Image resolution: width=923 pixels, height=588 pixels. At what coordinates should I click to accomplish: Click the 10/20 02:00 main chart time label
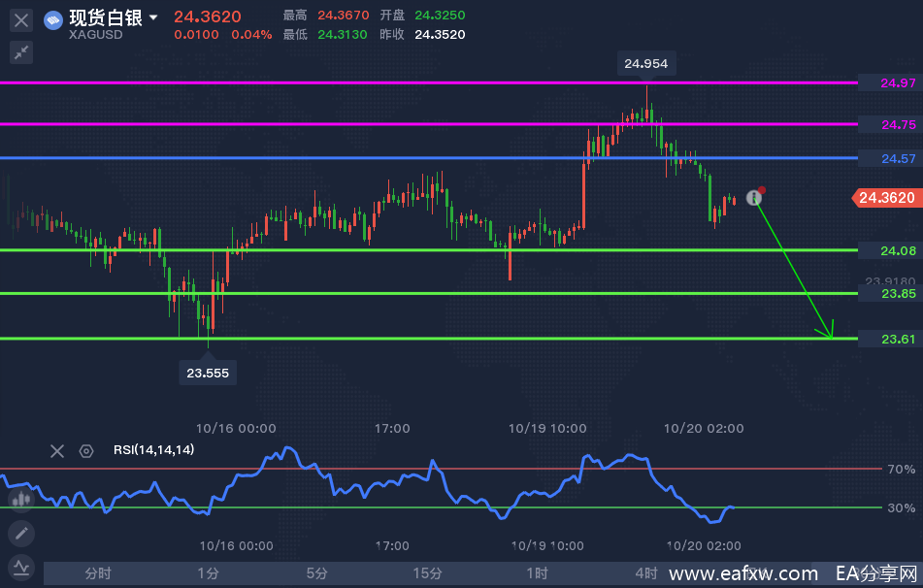704,429
